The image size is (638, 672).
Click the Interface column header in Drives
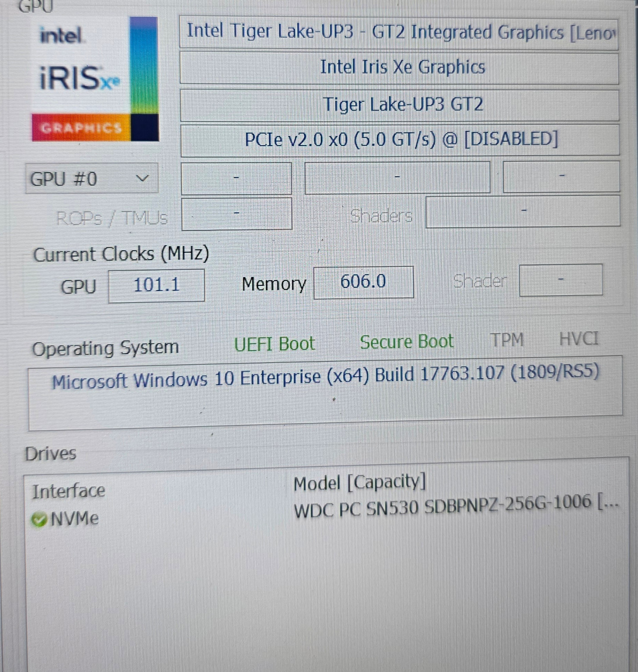point(68,491)
